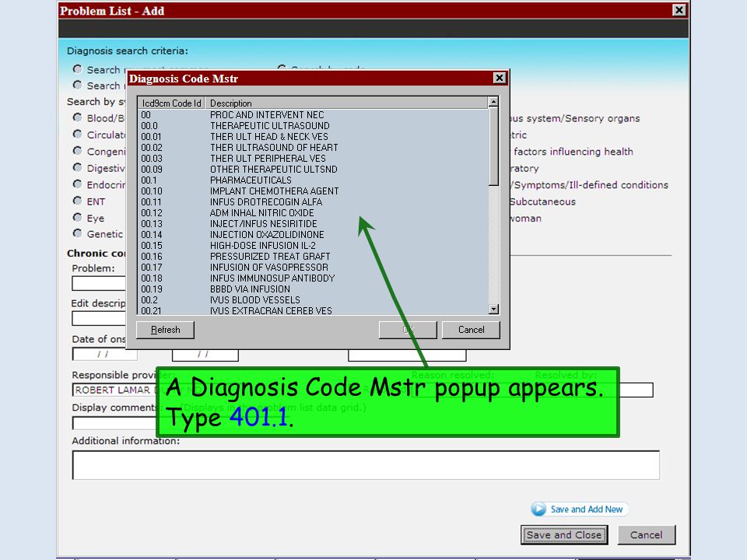Image resolution: width=747 pixels, height=560 pixels.
Task: Select row INFUS IMMUNOSUP ANTIBODY
Action: (313, 278)
